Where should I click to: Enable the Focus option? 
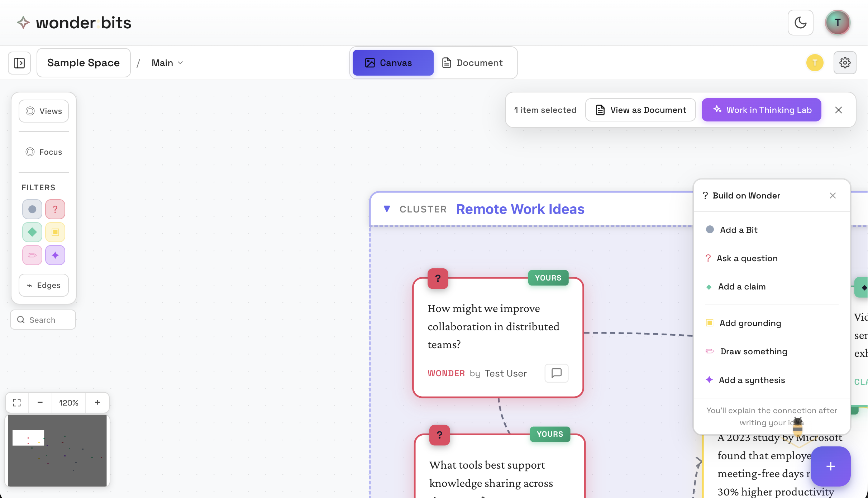coord(44,152)
